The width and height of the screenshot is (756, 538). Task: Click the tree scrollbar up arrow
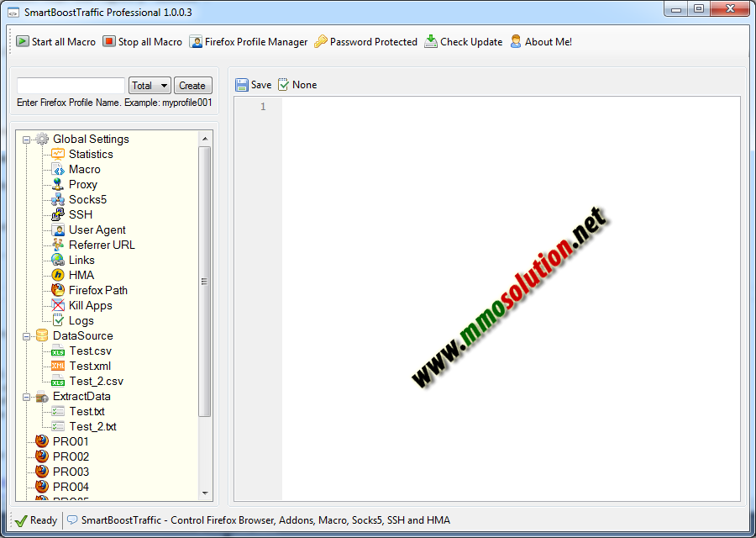(205, 139)
